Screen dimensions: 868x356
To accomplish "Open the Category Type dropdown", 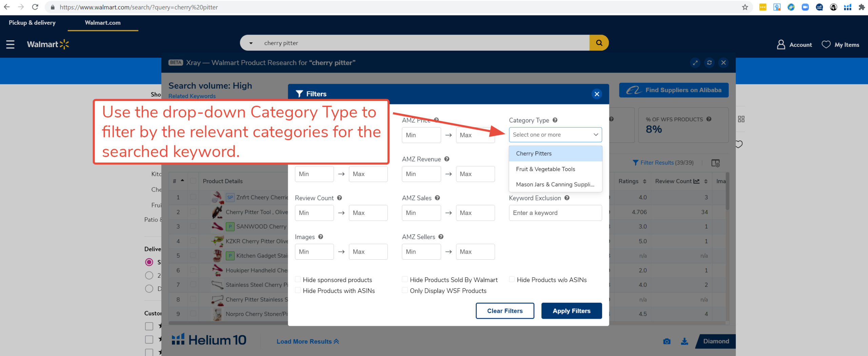I will click(555, 135).
